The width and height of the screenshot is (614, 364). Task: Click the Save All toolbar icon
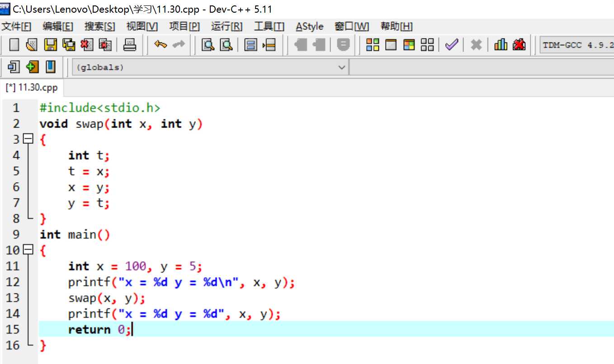point(69,45)
